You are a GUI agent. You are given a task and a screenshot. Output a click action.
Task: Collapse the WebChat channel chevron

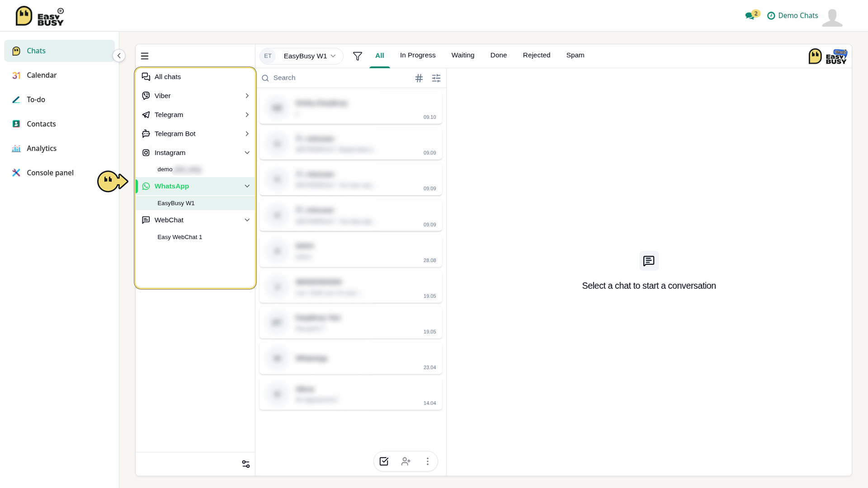click(x=247, y=220)
